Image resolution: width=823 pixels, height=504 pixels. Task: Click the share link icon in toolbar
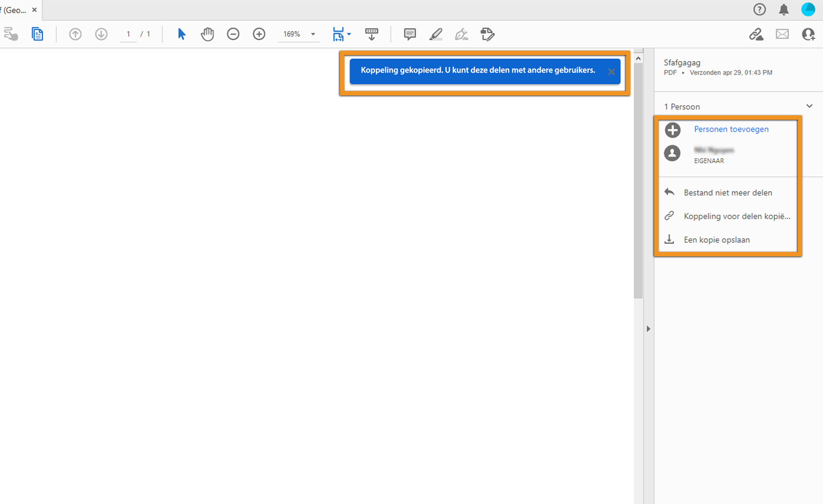pyautogui.click(x=756, y=34)
